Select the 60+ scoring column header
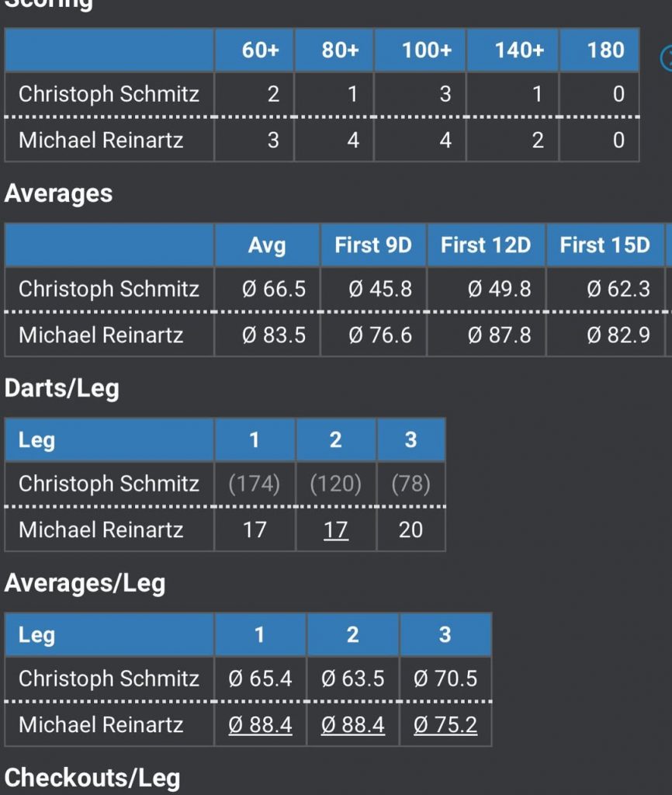672x795 pixels. tap(260, 50)
